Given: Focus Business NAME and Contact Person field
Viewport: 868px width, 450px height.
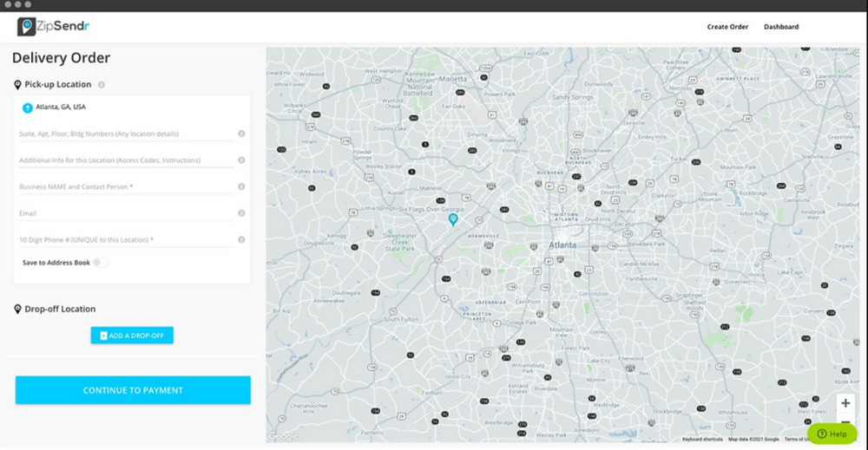Looking at the screenshot, I should point(126,187).
